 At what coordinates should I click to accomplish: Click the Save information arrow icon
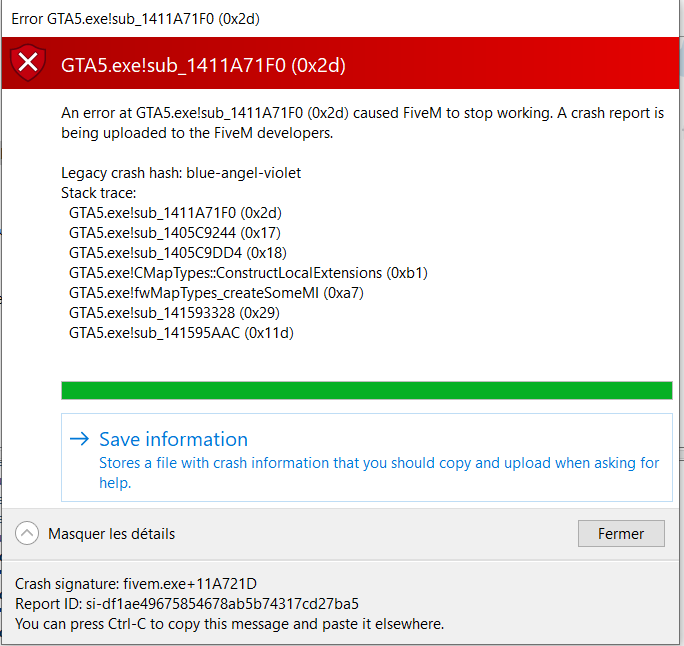tap(79, 438)
